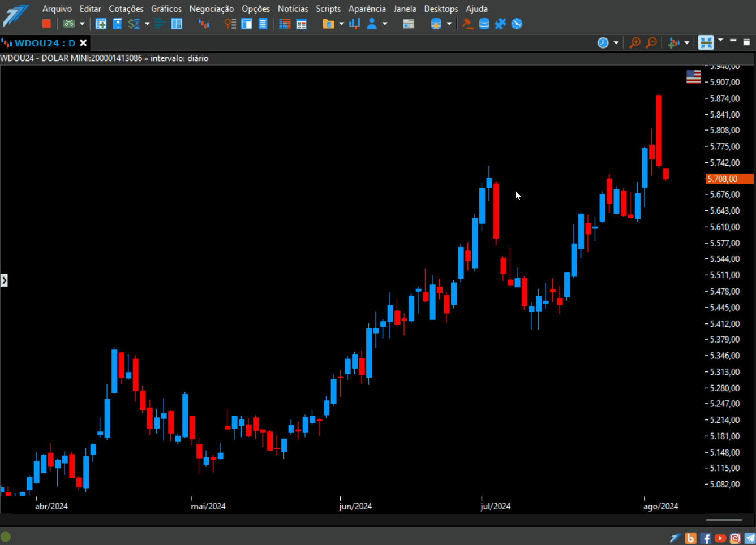
Task: Close the WDOU24 chart tab
Action: pyautogui.click(x=83, y=43)
